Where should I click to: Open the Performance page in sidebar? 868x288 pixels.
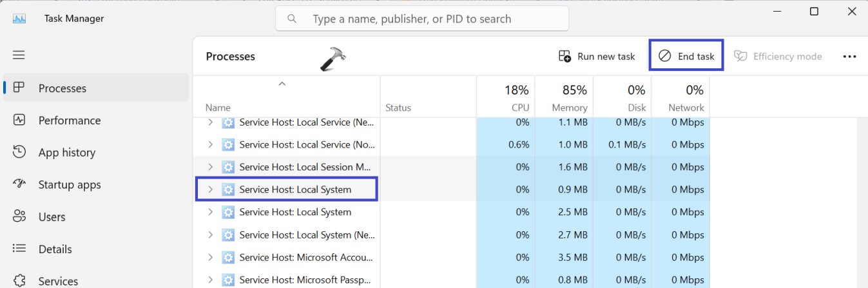[69, 120]
